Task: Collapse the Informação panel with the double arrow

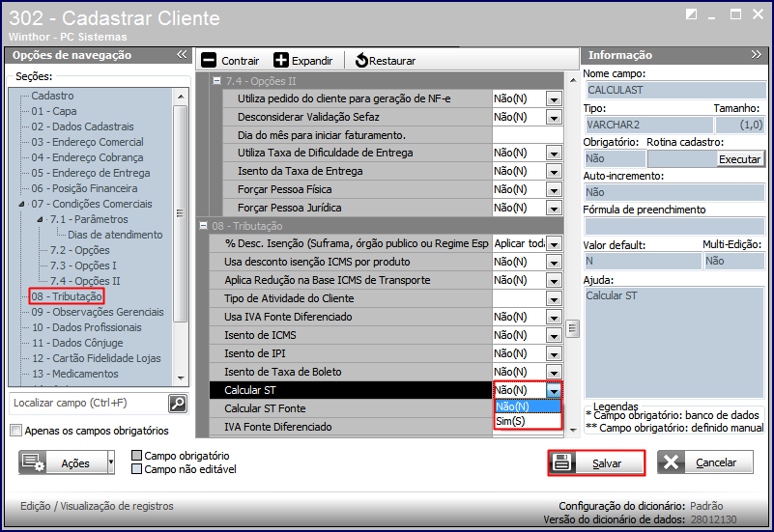Action: click(757, 54)
